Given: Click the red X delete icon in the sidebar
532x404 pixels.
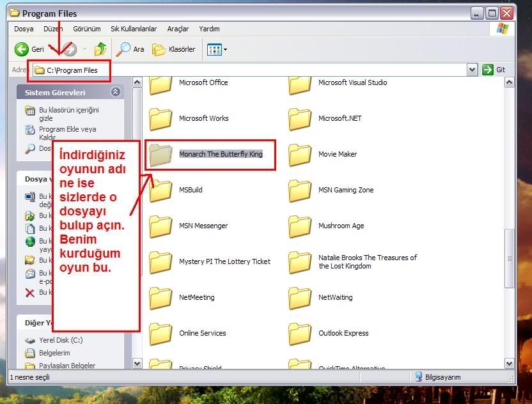Looking at the screenshot, I should tap(30, 292).
